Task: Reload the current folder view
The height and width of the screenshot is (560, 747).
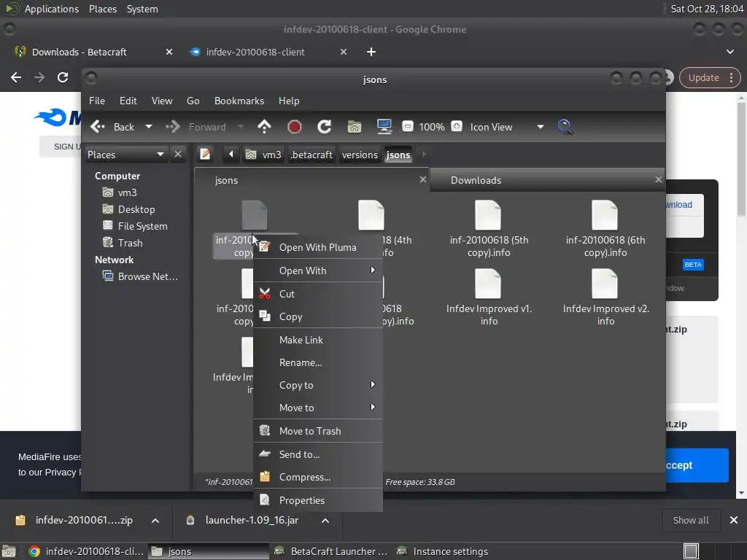Action: [x=325, y=127]
